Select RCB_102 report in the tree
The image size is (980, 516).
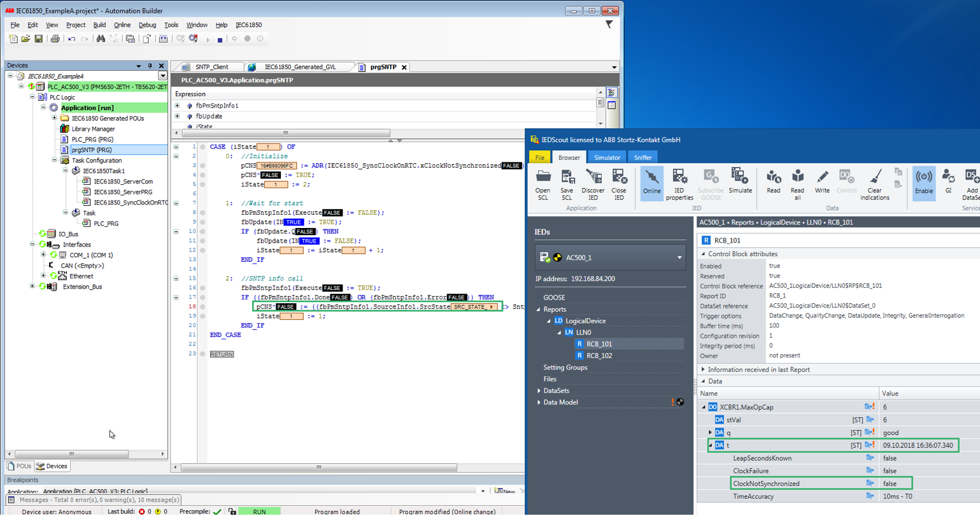[x=599, y=355]
